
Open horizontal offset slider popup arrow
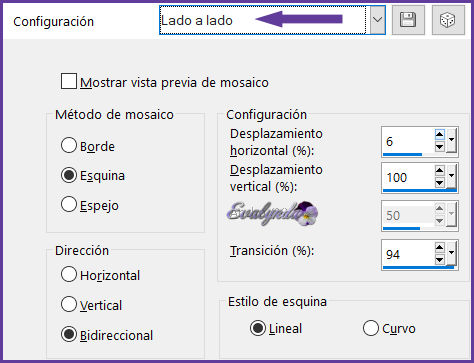(451, 140)
